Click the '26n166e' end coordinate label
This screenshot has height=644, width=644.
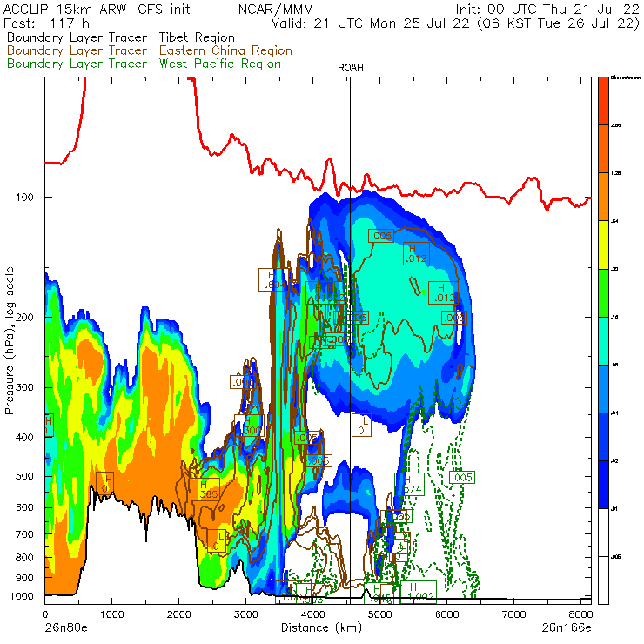[x=567, y=627]
